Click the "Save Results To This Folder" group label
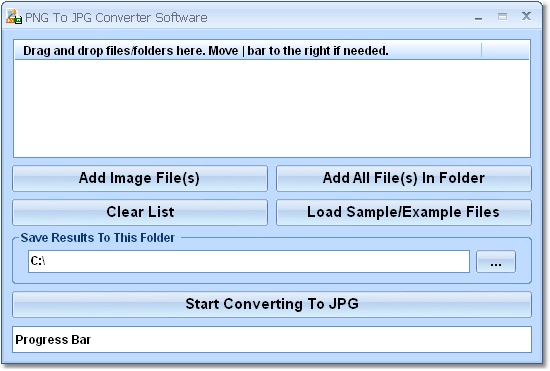This screenshot has width=550, height=371. pyautogui.click(x=98, y=238)
